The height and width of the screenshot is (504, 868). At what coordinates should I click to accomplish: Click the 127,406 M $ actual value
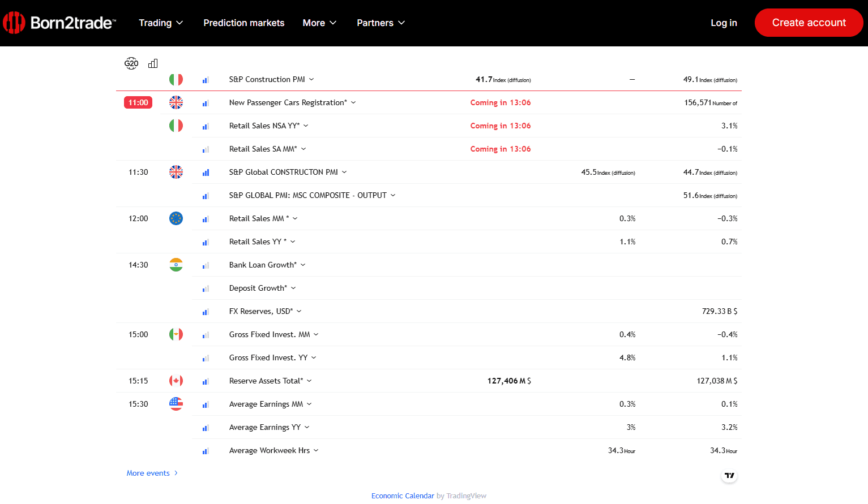pyautogui.click(x=509, y=381)
